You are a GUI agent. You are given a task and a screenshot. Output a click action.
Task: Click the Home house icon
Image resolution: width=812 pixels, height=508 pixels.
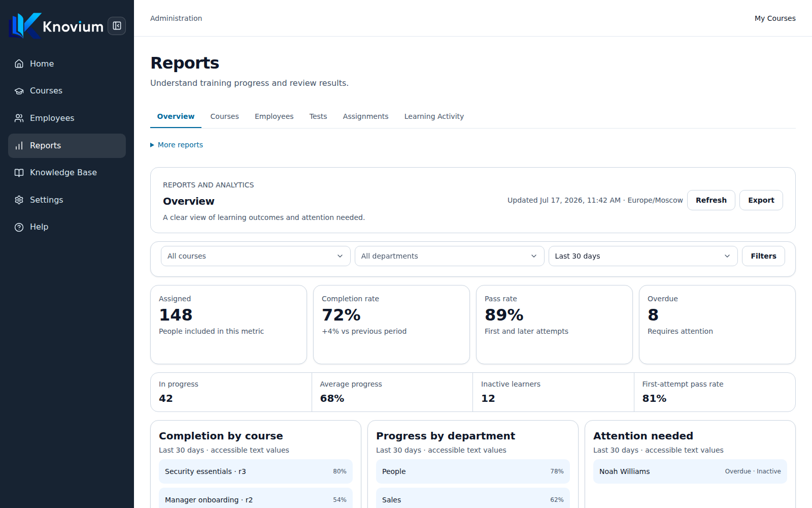pos(19,63)
